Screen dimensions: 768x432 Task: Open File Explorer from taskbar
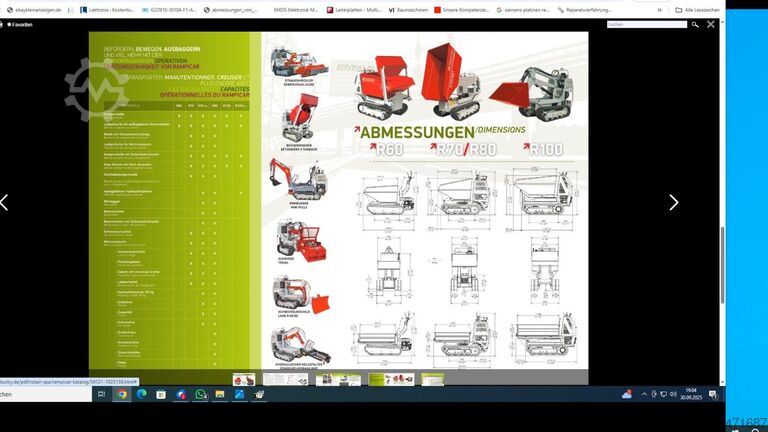[220, 394]
